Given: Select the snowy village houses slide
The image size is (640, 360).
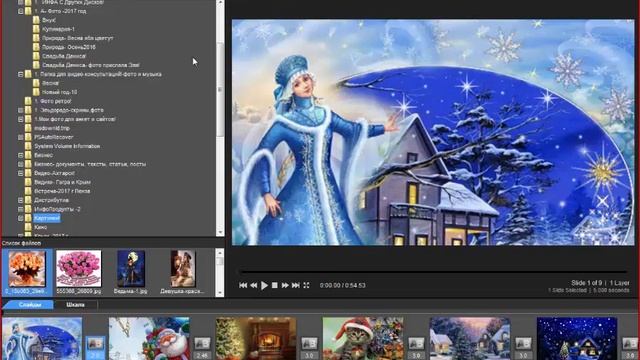Looking at the screenshot, I should pyautogui.click(x=470, y=339).
